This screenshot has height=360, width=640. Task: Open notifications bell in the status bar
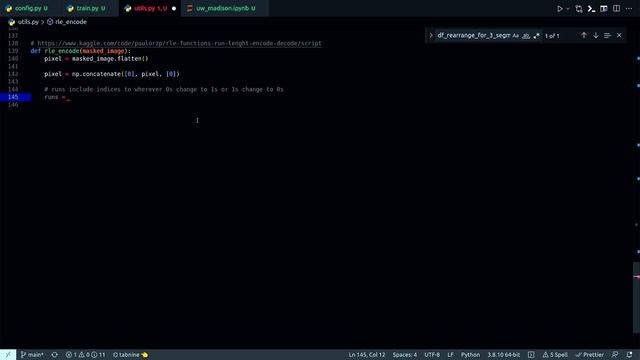pyautogui.click(x=629, y=355)
